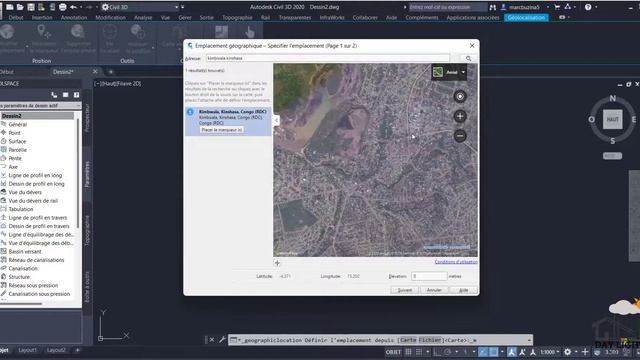Open the Topographie ribbon tab
640x360 pixels.
point(237,18)
